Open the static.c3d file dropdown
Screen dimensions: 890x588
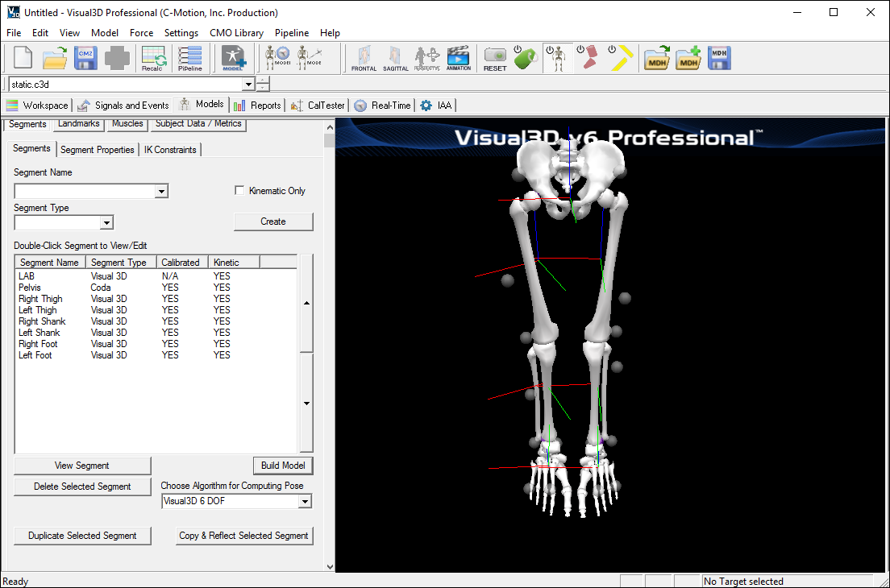248,85
